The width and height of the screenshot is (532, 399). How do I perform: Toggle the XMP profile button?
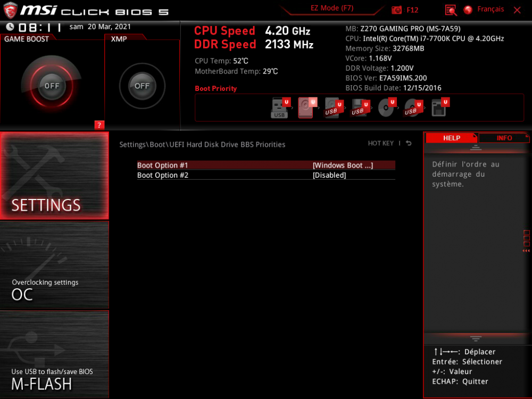tap(142, 86)
